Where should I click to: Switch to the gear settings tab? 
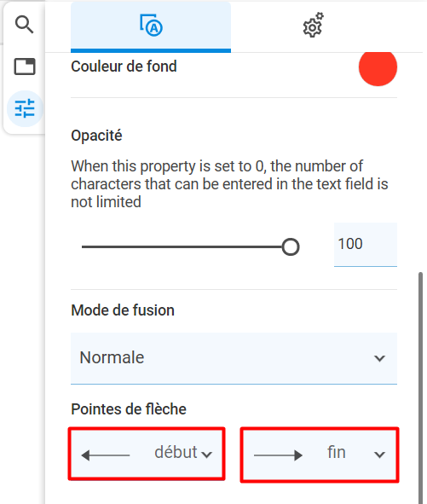point(314,25)
